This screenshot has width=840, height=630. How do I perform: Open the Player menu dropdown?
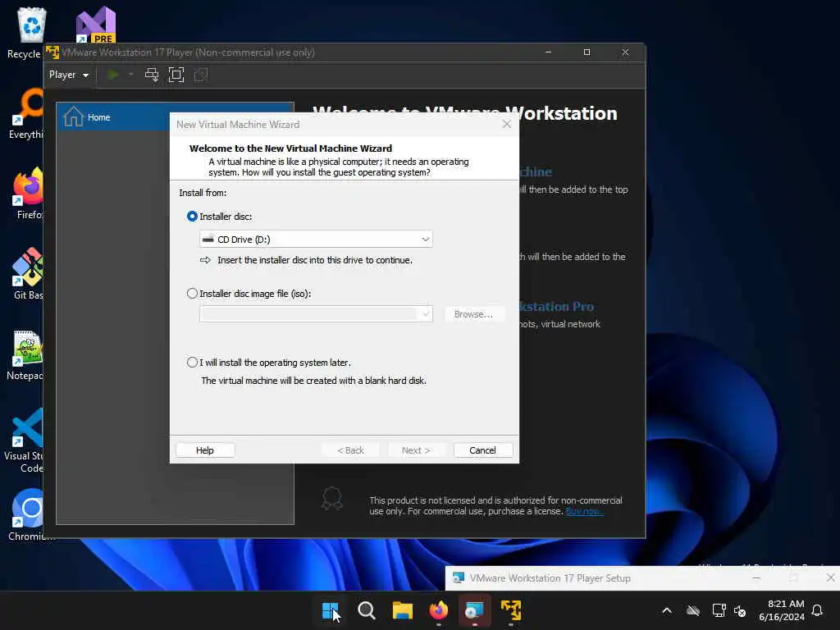click(x=69, y=75)
